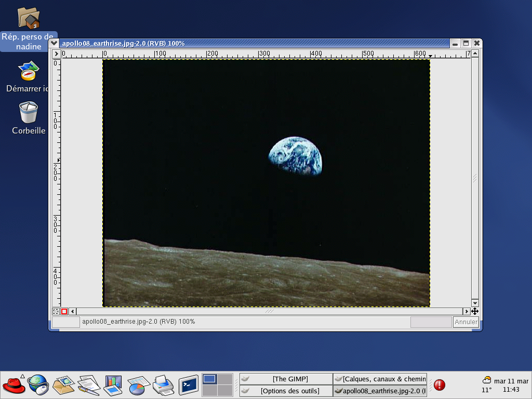Click the status text 'apollo08_earthrise.jpg-2.0 (RVB) 100%'

[x=138, y=322]
